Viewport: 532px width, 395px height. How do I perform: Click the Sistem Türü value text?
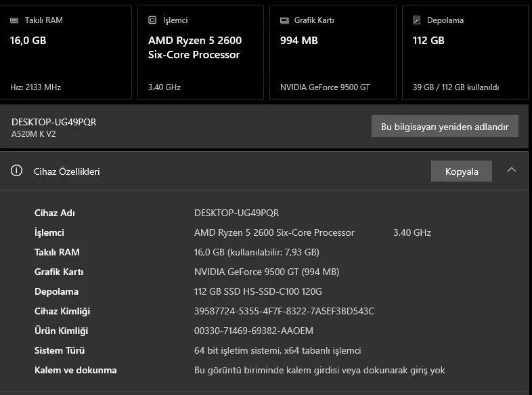[278, 350]
